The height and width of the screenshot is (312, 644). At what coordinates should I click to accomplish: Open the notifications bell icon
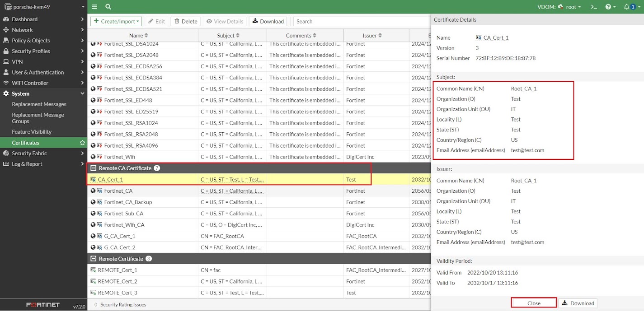pyautogui.click(x=630, y=7)
